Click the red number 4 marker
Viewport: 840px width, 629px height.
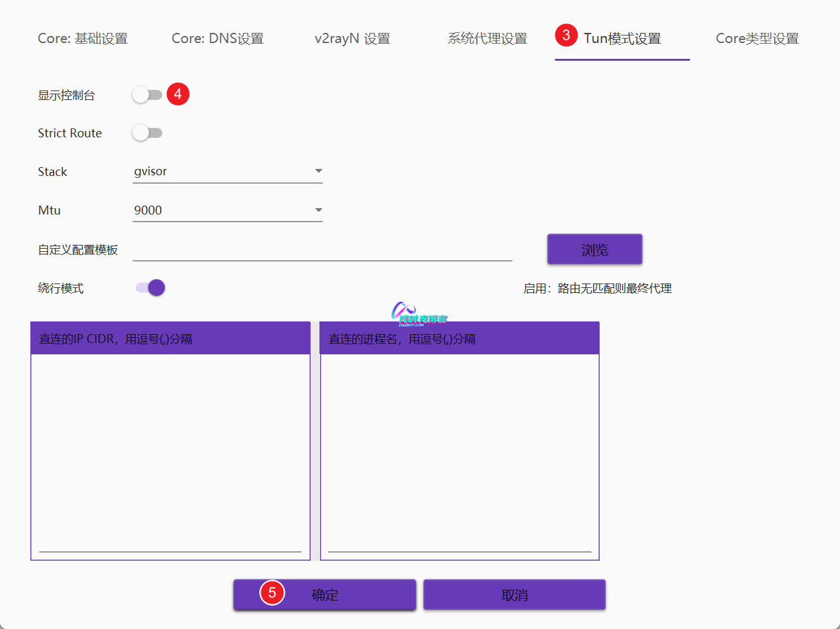pos(178,94)
